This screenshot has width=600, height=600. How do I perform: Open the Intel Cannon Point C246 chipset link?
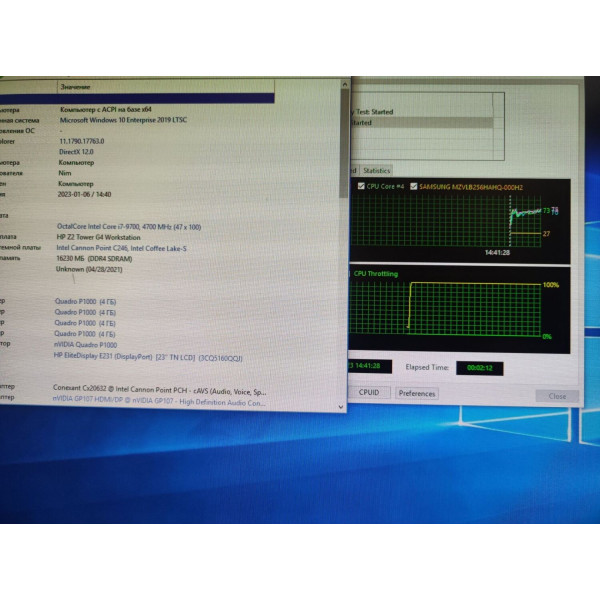tap(121, 248)
